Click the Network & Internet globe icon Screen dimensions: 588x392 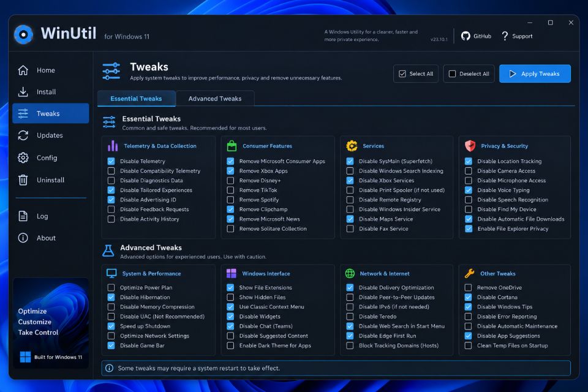click(350, 273)
